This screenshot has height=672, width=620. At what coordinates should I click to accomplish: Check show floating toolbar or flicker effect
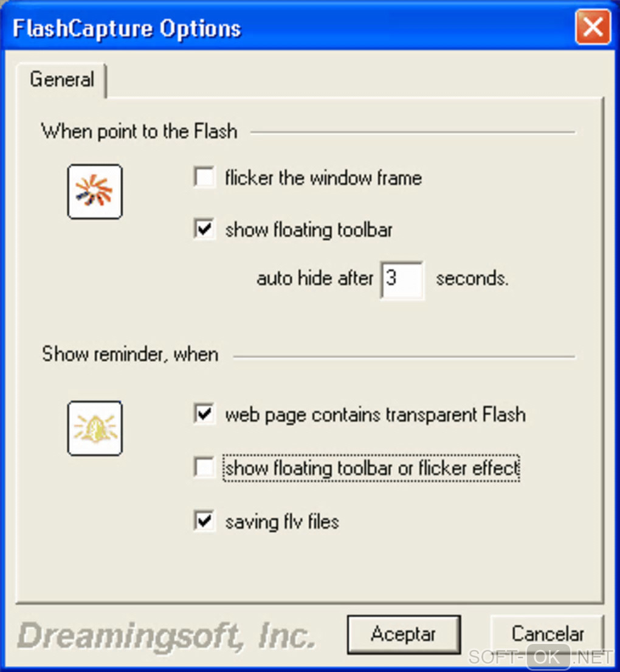204,468
